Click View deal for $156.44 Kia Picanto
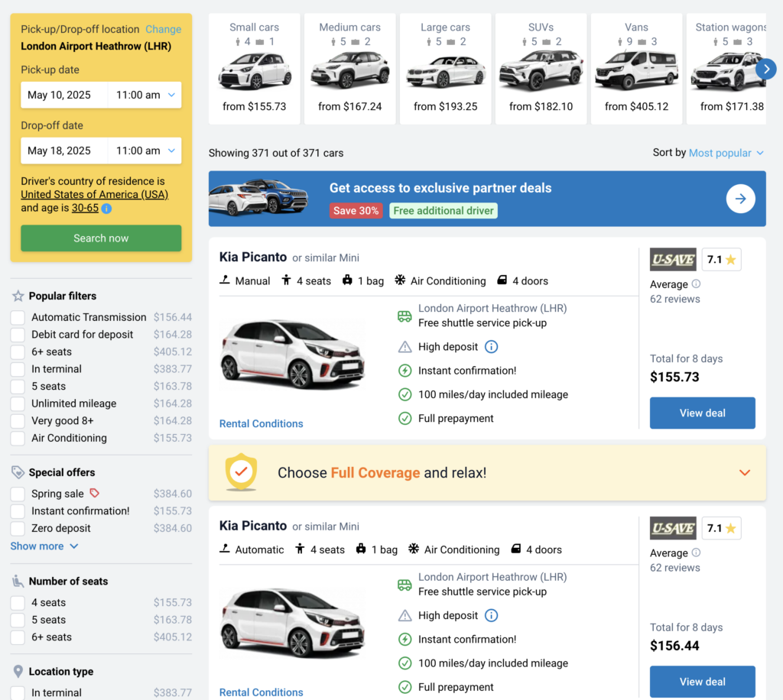Image resolution: width=783 pixels, height=700 pixels. click(x=702, y=682)
